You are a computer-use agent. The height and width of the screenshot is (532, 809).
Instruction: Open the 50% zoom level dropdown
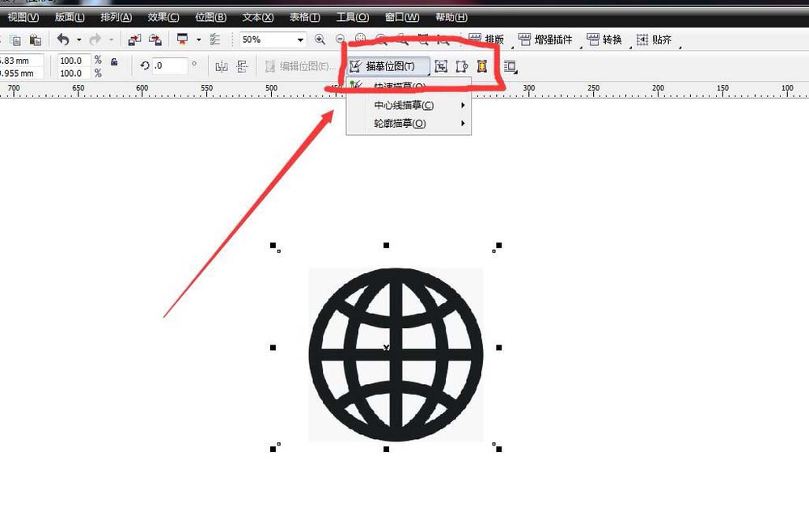click(x=300, y=40)
